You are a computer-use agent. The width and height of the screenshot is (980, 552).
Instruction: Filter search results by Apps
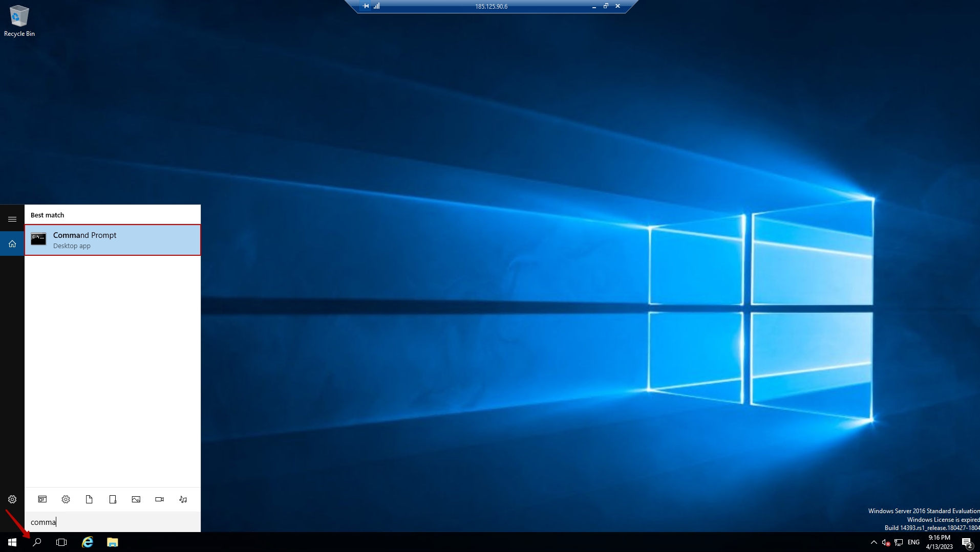coord(42,499)
